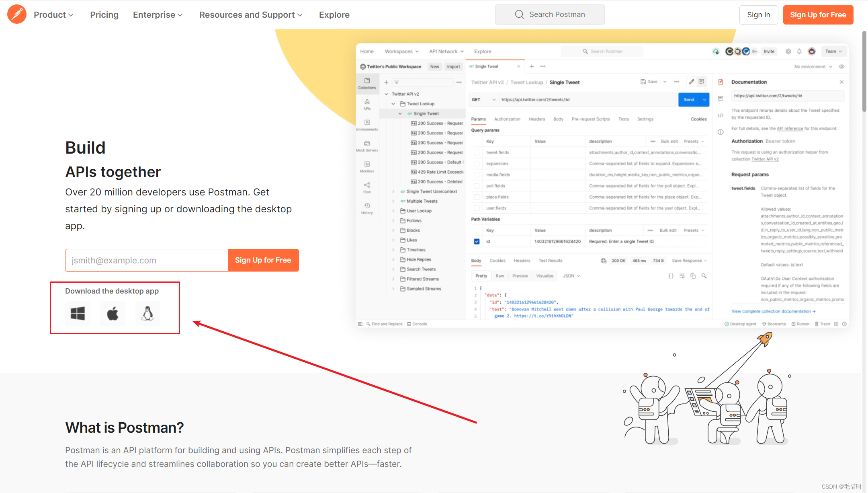Open Monitors in the app preview sidebar

point(367,167)
